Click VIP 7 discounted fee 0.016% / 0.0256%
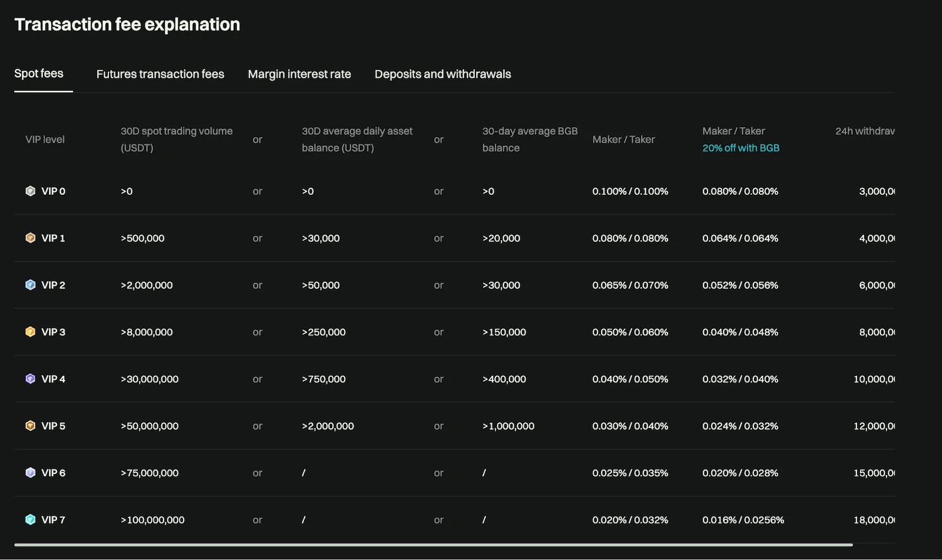 coord(743,520)
